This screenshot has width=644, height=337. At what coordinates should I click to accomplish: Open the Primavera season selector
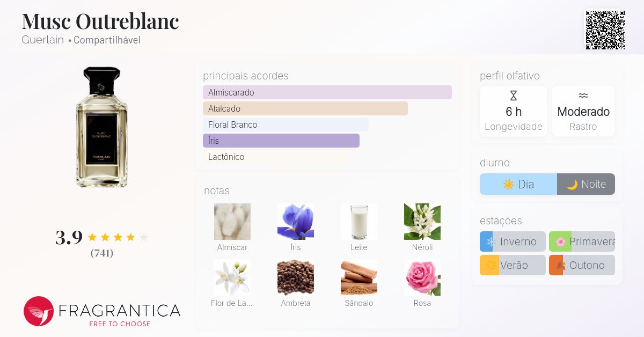click(582, 241)
